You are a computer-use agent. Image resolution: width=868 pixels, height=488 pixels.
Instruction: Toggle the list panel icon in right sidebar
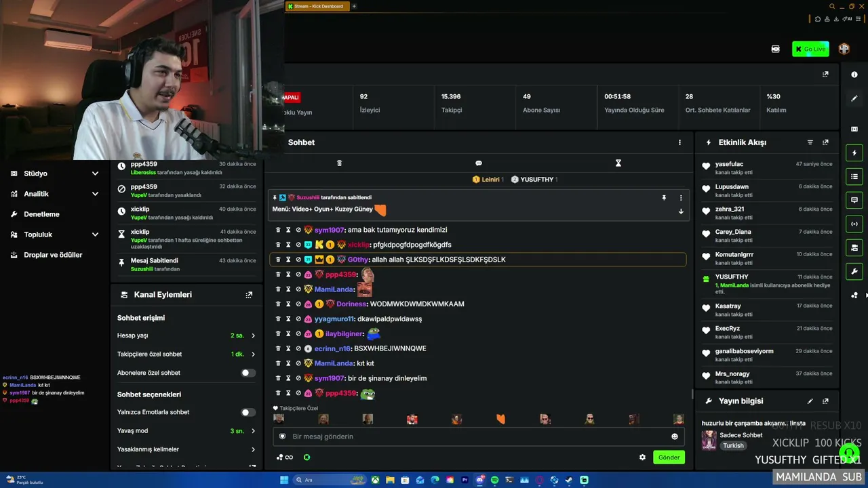pyautogui.click(x=854, y=177)
